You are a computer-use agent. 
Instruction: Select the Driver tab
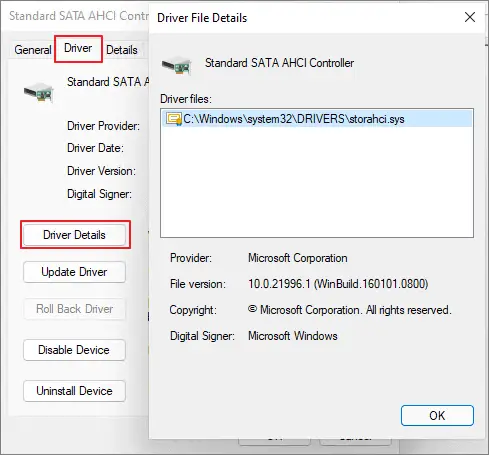pyautogui.click(x=78, y=48)
